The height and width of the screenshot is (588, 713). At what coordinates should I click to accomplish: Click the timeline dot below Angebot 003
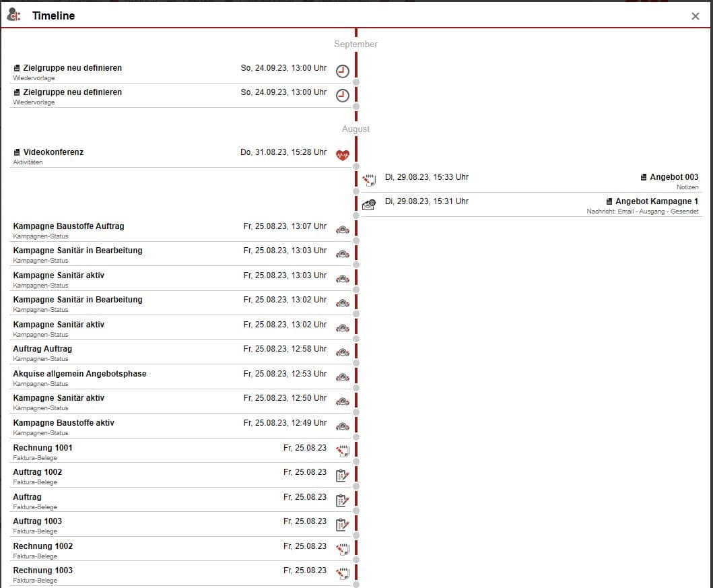(x=356, y=191)
